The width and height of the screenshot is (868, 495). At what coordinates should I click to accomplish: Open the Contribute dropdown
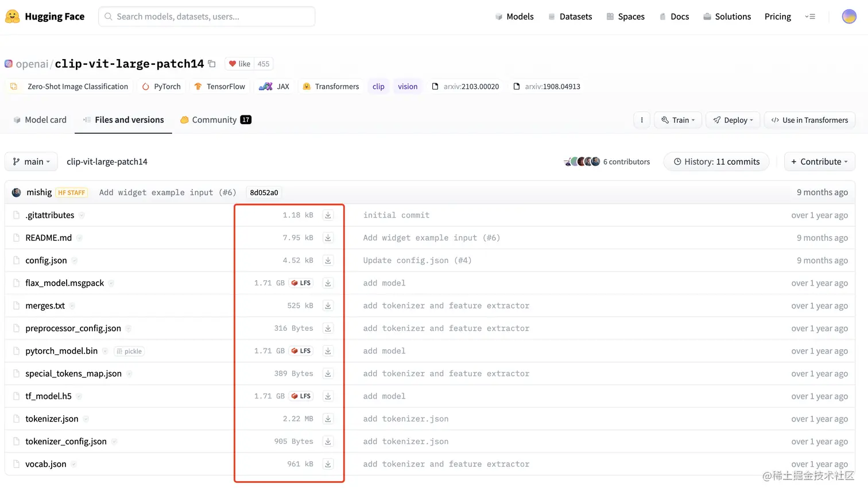[x=820, y=162]
